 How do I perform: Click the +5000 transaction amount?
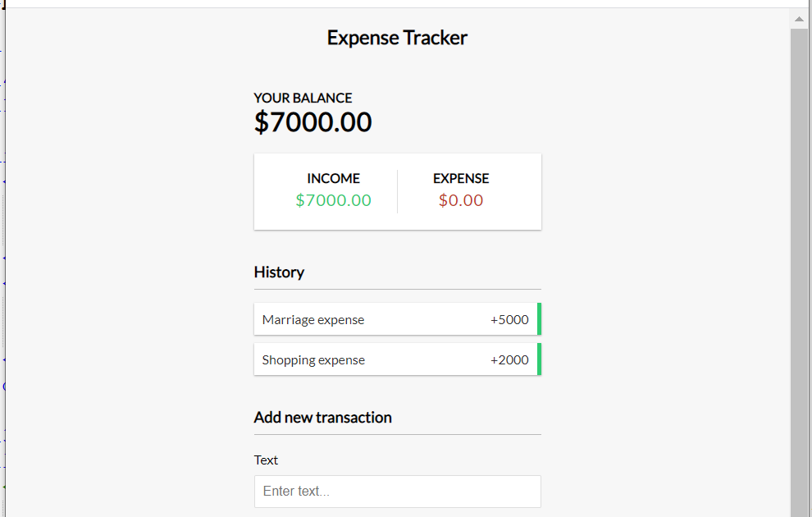509,320
